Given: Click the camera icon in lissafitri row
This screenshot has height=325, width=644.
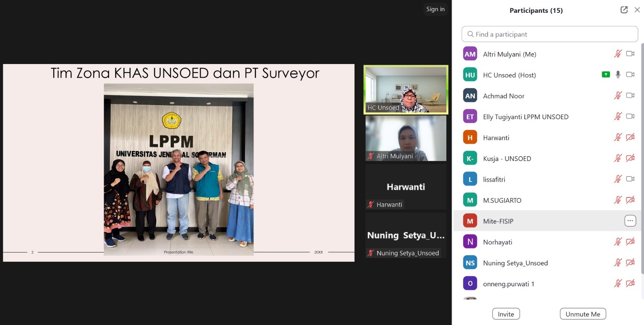Looking at the screenshot, I should pos(630,179).
